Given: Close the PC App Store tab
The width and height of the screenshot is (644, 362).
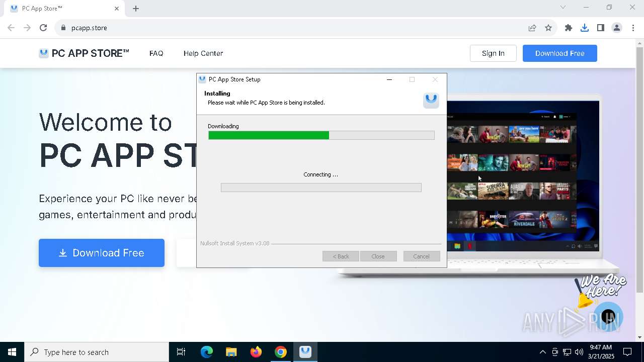Looking at the screenshot, I should click(x=117, y=9).
